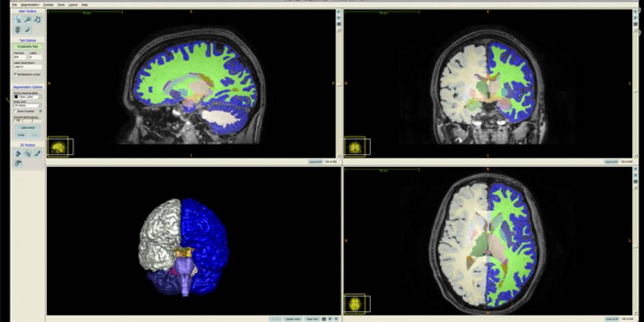Click reset view under 3D view
The image size is (644, 322).
pyautogui.click(x=312, y=319)
